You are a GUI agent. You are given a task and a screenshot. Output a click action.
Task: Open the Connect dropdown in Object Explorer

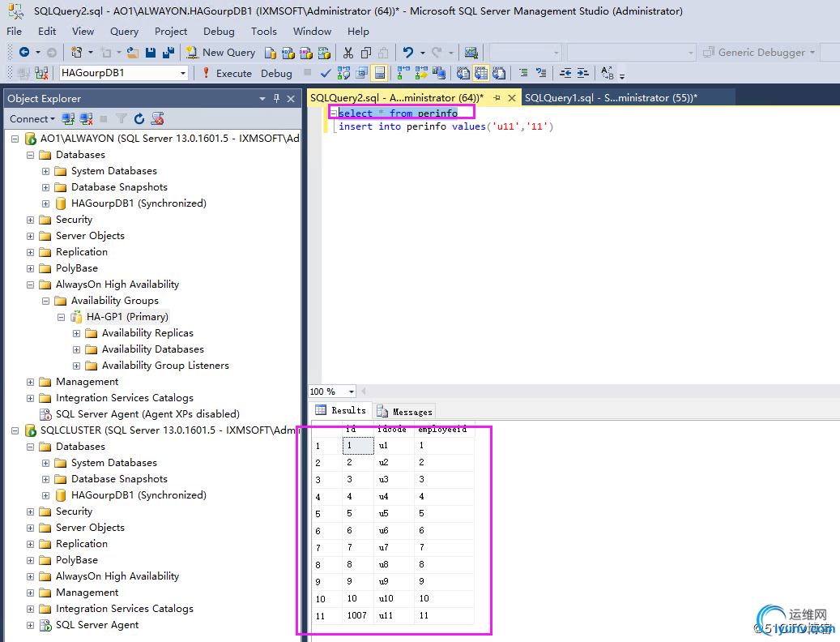(32, 119)
